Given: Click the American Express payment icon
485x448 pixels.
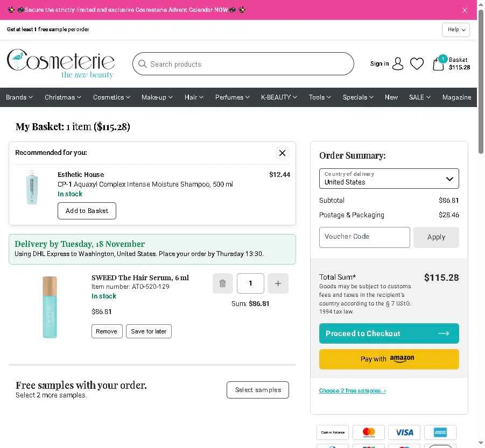Looking at the screenshot, I should [x=440, y=432].
